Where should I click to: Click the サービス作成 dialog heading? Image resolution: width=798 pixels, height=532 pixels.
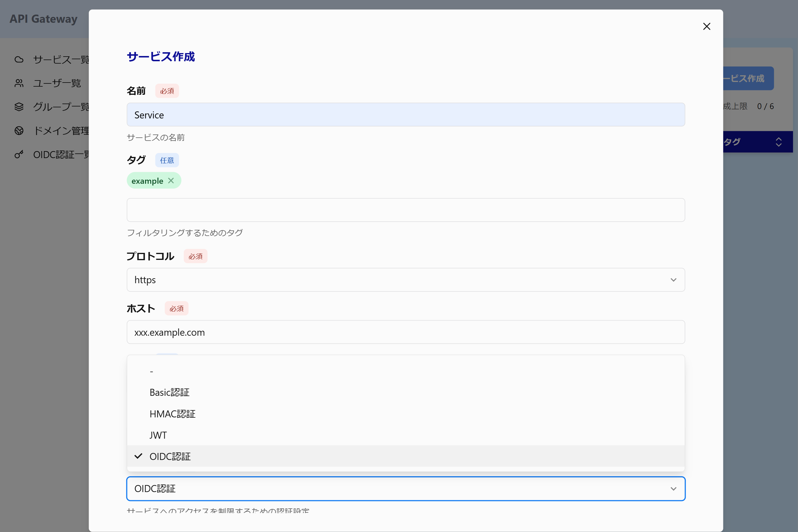point(161,56)
